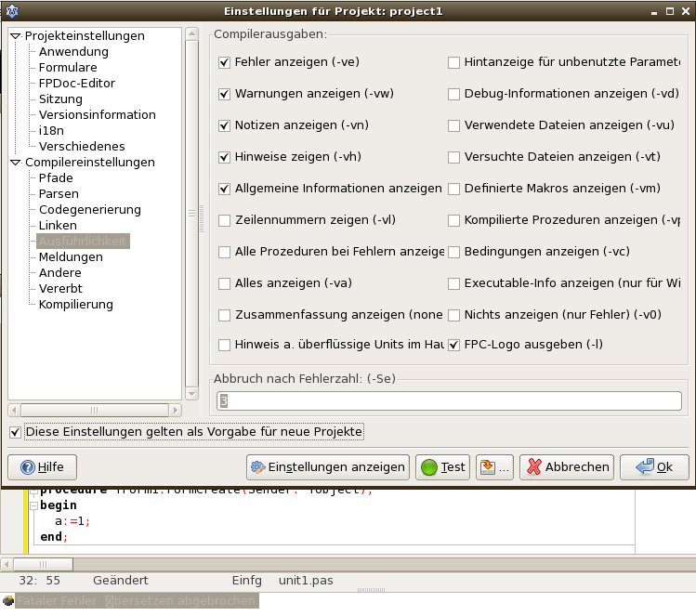The width and height of the screenshot is (696, 616).
Task: Run the compiler Test button
Action: coord(442,467)
